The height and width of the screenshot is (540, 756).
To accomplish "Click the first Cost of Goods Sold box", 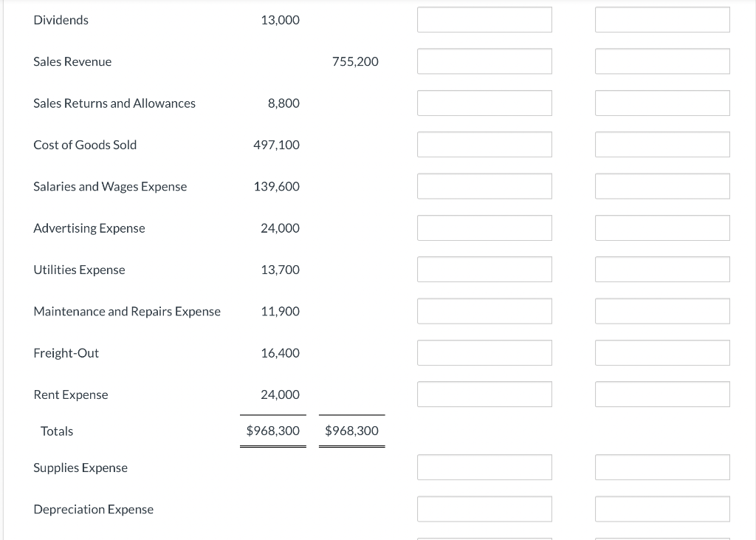I will coord(484,144).
